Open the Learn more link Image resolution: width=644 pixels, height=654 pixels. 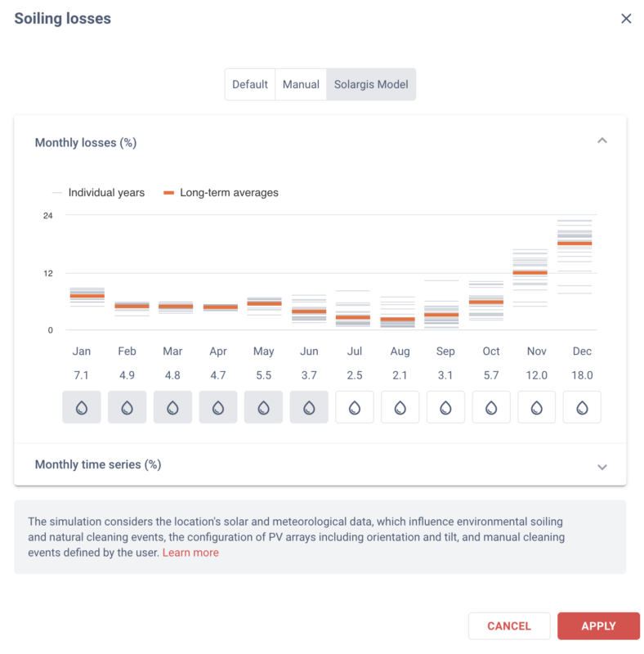[190, 552]
